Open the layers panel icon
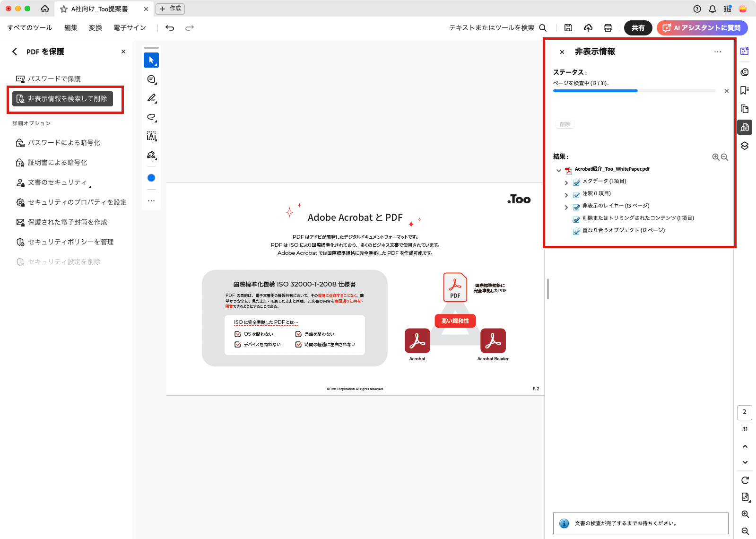Screen dimensions: 756x539 point(745,146)
